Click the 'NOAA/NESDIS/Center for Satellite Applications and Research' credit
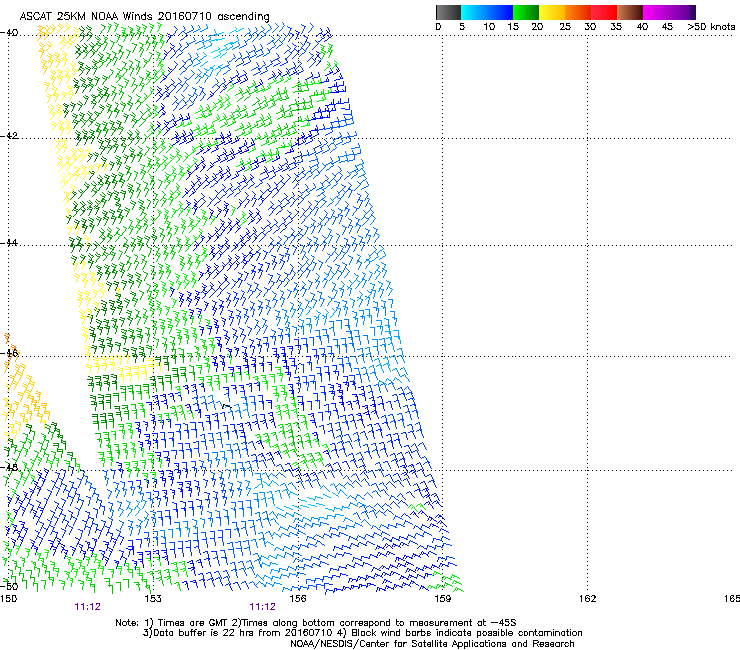Screen dimensions: 740x650 pyautogui.click(x=432, y=644)
